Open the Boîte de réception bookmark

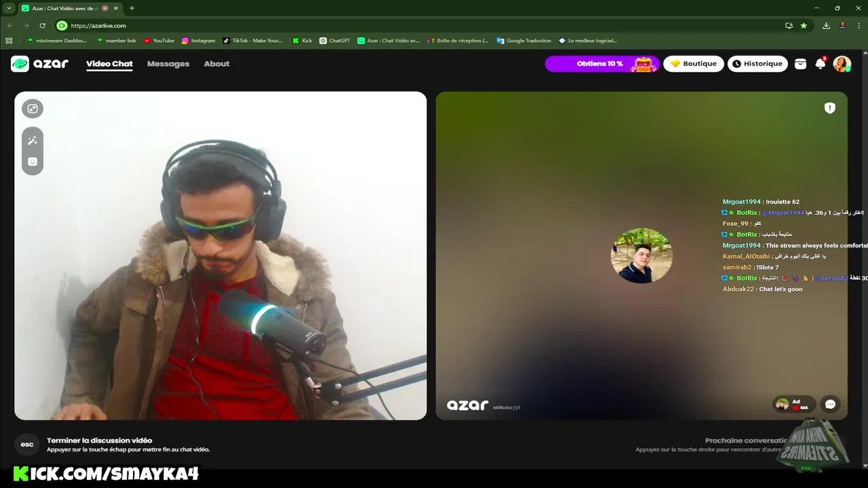[x=458, y=41]
